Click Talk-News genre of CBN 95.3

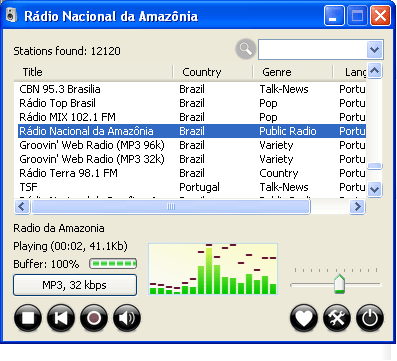284,89
